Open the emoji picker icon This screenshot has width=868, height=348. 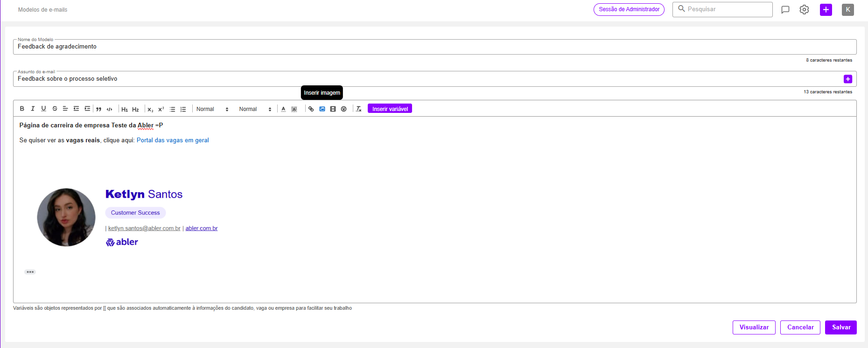(x=344, y=109)
